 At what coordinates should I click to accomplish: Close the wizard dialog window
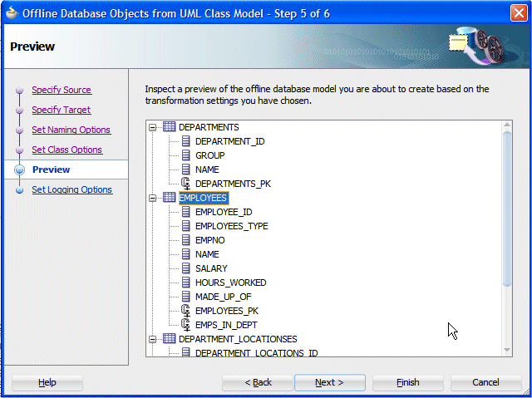coord(519,13)
